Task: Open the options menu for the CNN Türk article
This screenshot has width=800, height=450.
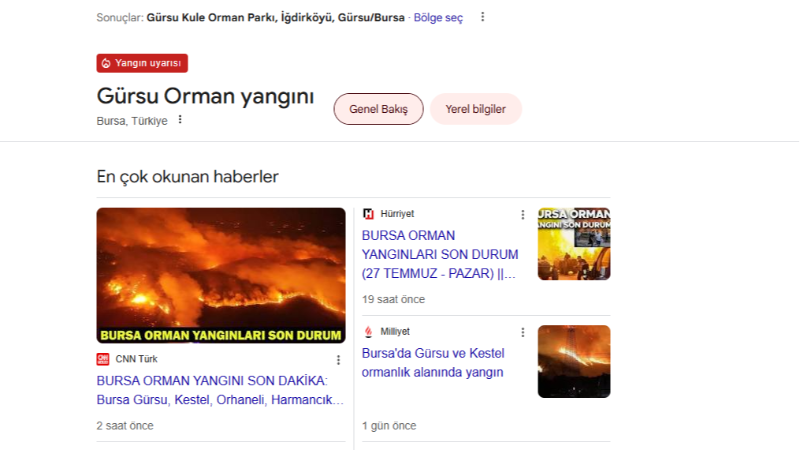Action: pyautogui.click(x=338, y=360)
